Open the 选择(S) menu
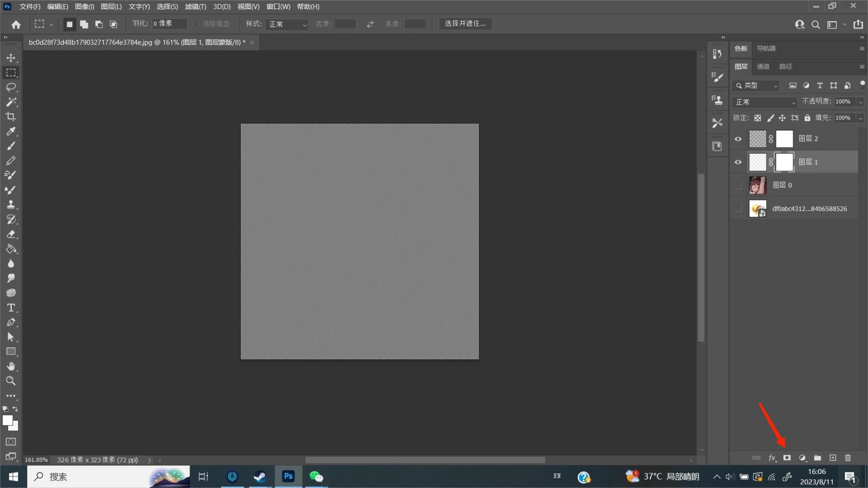The image size is (868, 488). point(167,7)
